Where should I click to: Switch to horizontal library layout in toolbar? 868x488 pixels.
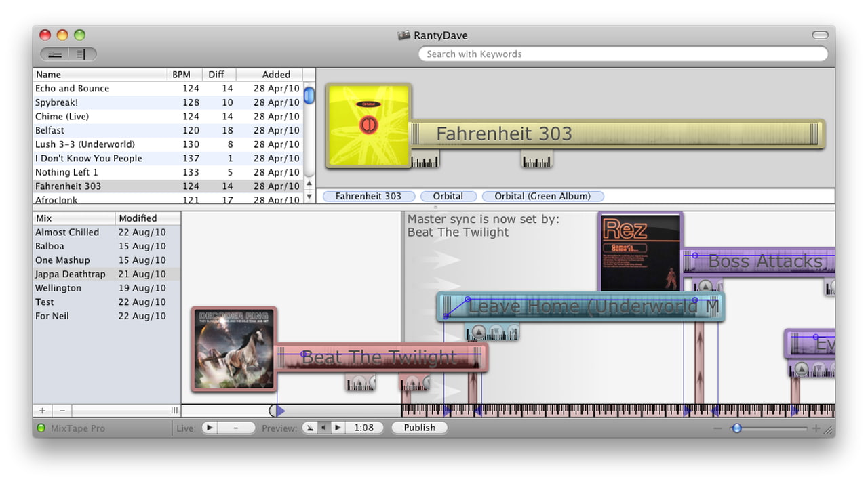55,54
